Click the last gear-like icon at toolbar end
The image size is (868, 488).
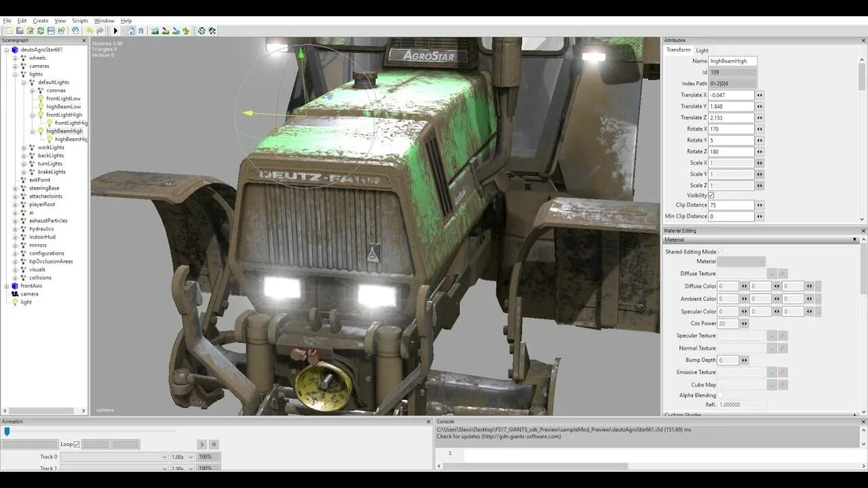click(212, 30)
